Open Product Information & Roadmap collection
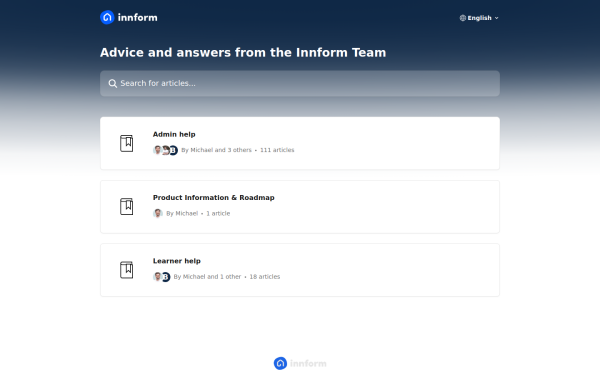The width and height of the screenshot is (600, 375). click(x=300, y=207)
